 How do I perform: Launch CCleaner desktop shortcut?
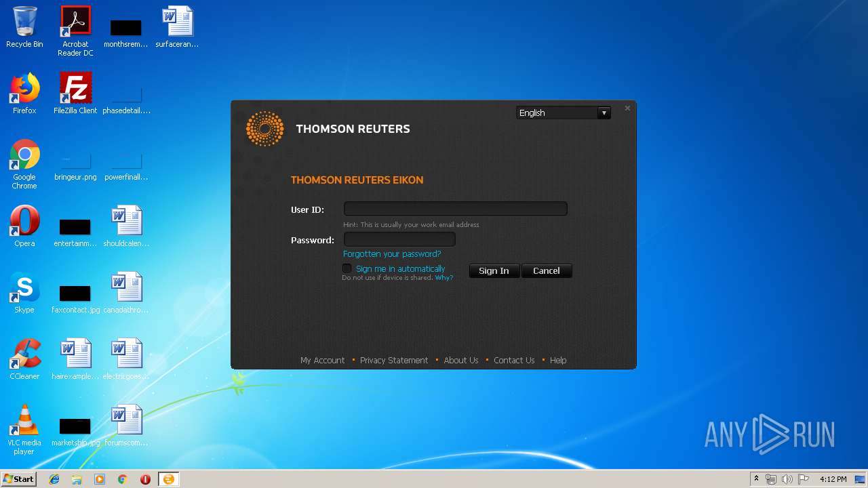tap(24, 359)
